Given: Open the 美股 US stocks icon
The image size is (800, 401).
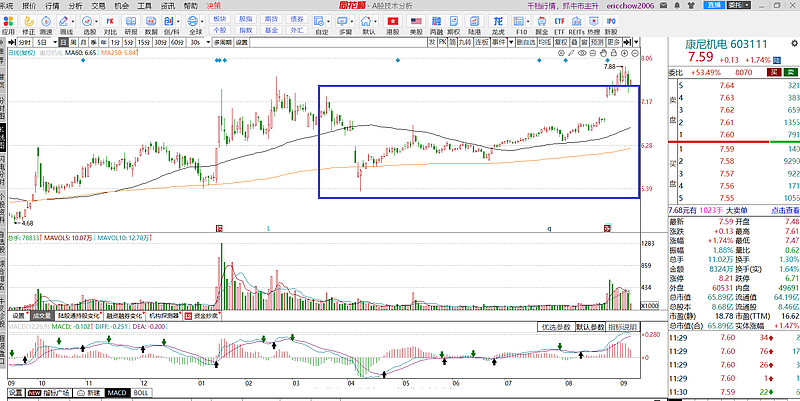Looking at the screenshot, I should coord(415,25).
